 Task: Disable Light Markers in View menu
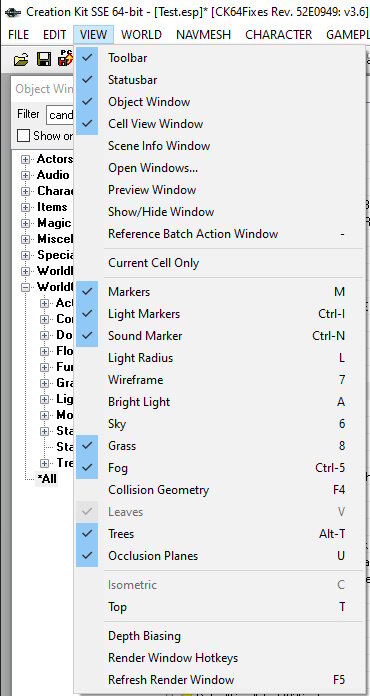coord(220,314)
